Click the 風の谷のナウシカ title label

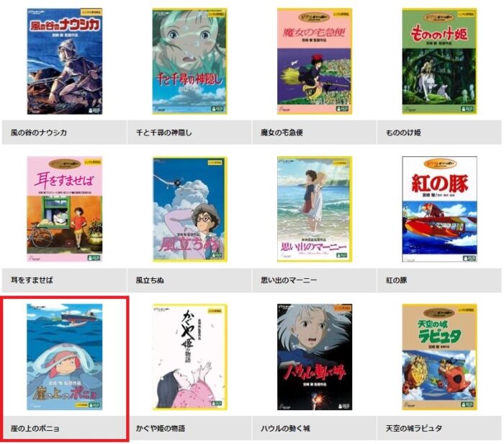tap(39, 132)
